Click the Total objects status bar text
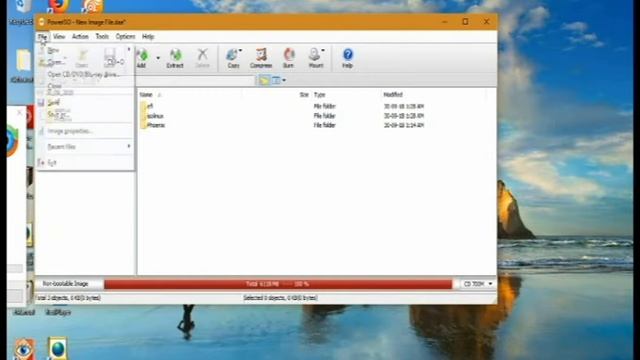The height and width of the screenshot is (360, 640). (68, 298)
